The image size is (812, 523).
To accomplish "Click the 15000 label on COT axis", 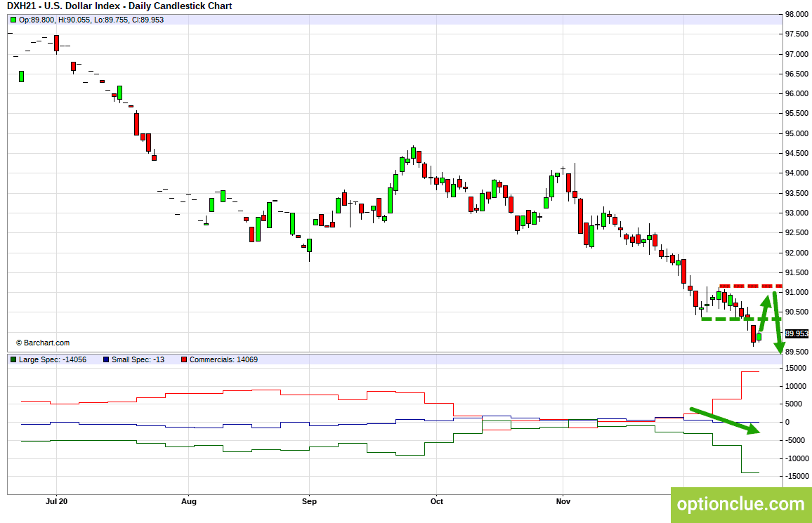I will click(x=797, y=368).
